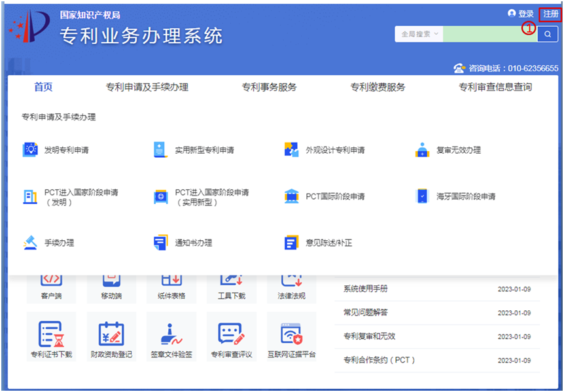The height and width of the screenshot is (392, 564).
Task: Click the magnifier search button
Action: (x=548, y=34)
